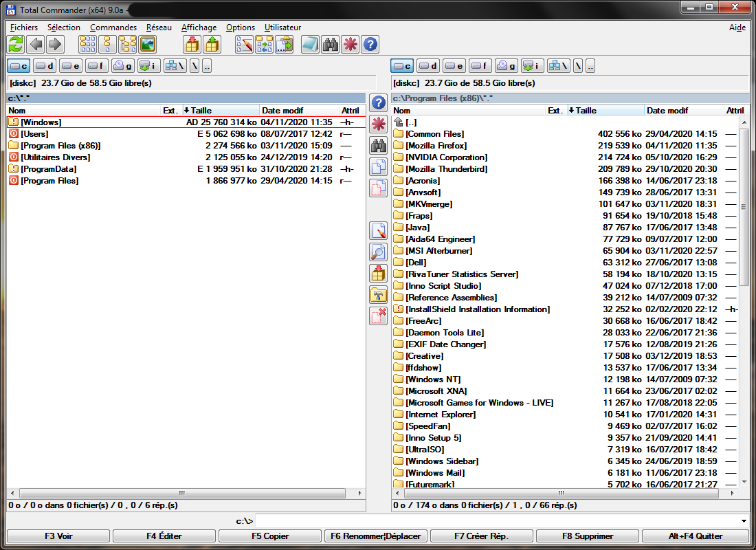Click the F8 Supprimer button
Screen dimensions: 756x550
587,536
